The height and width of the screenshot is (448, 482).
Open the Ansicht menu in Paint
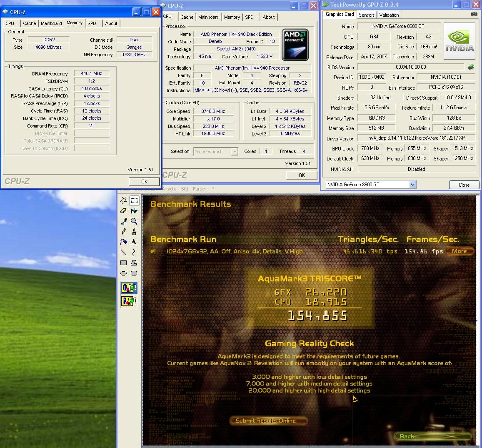(x=169, y=189)
